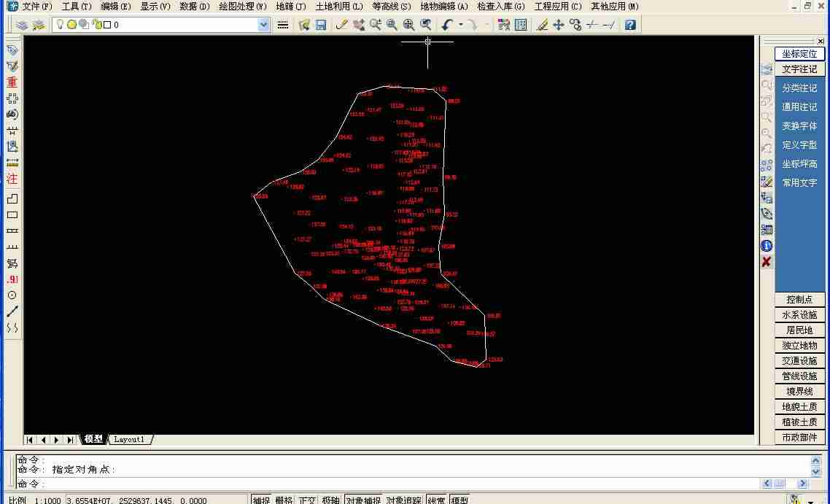830x504 pixels.
Task: Click the extend tool icon
Action: tap(608, 25)
